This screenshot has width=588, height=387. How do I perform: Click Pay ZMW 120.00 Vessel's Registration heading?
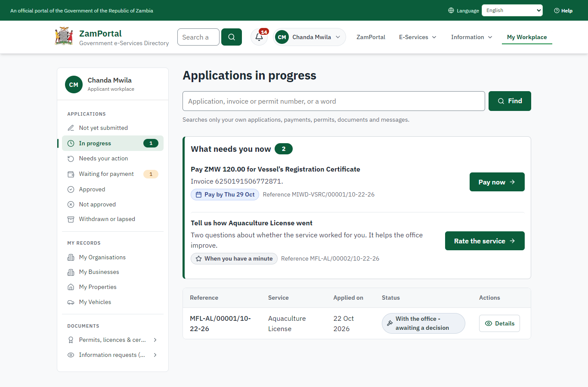pyautogui.click(x=275, y=169)
